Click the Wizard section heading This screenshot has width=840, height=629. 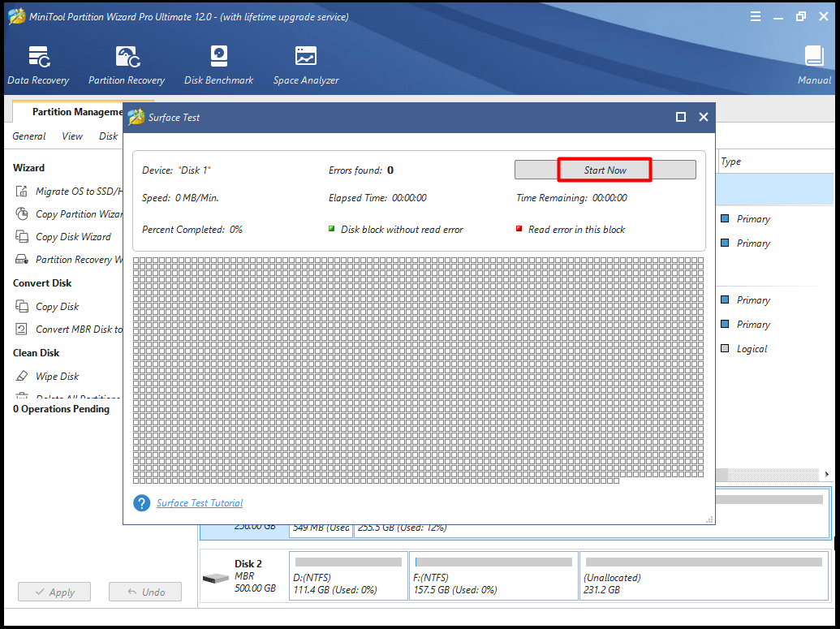[x=28, y=168]
